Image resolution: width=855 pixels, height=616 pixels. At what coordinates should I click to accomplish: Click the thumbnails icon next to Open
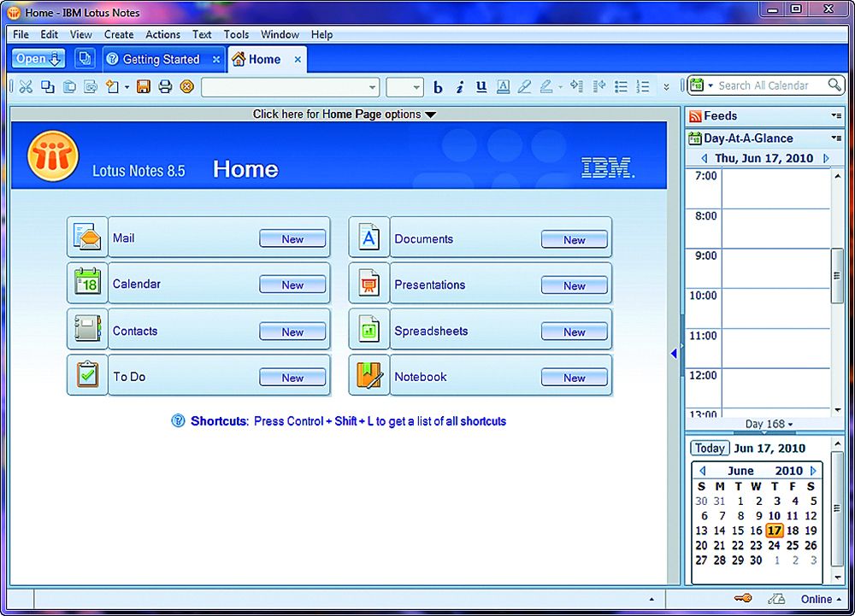85,58
